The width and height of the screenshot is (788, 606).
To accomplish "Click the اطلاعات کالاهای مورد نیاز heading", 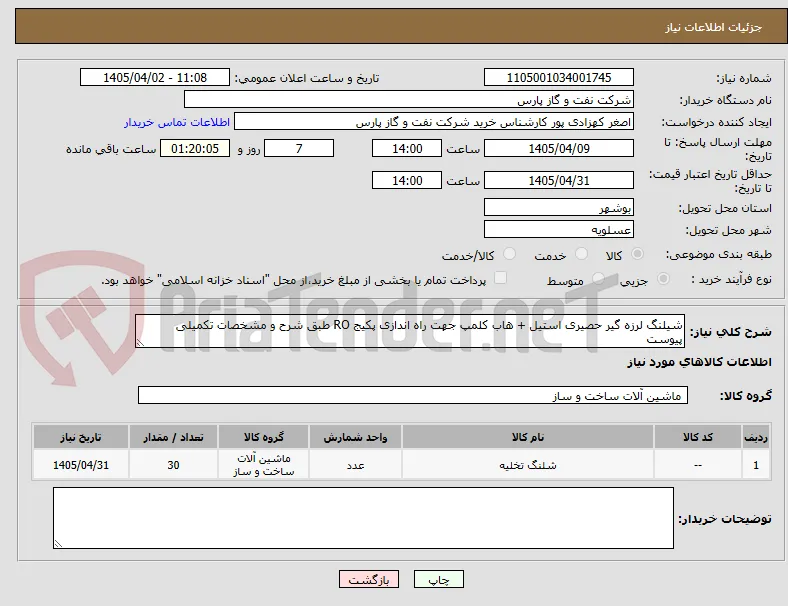I will click(x=699, y=362).
